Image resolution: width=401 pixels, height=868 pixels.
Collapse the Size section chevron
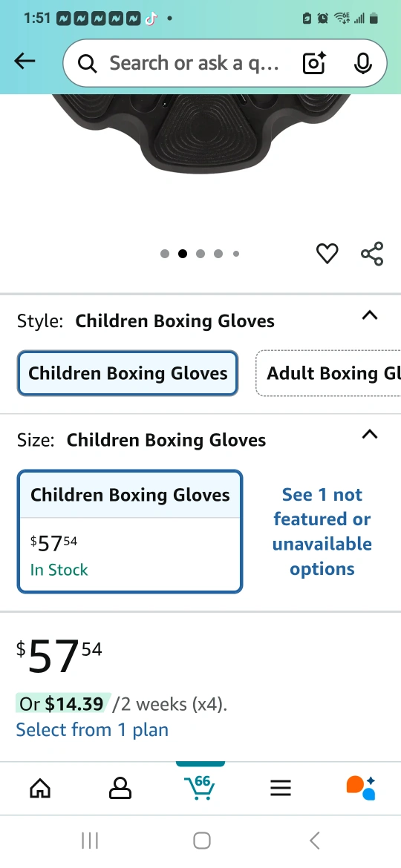[369, 435]
